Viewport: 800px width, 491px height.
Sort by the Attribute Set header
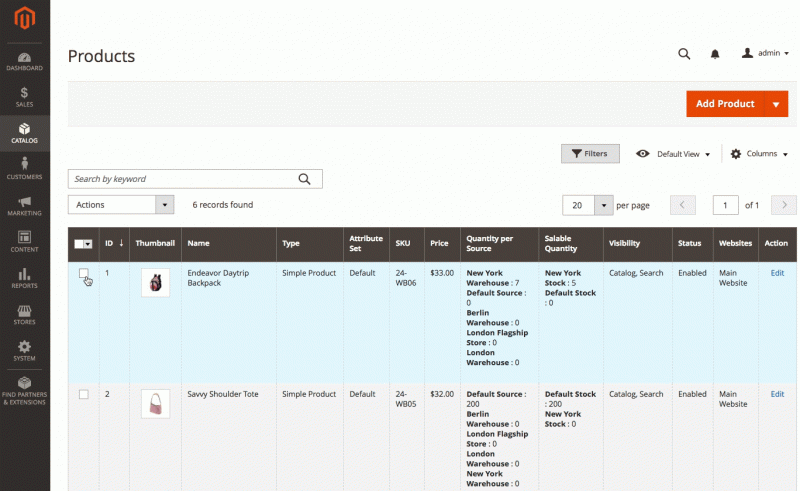366,244
